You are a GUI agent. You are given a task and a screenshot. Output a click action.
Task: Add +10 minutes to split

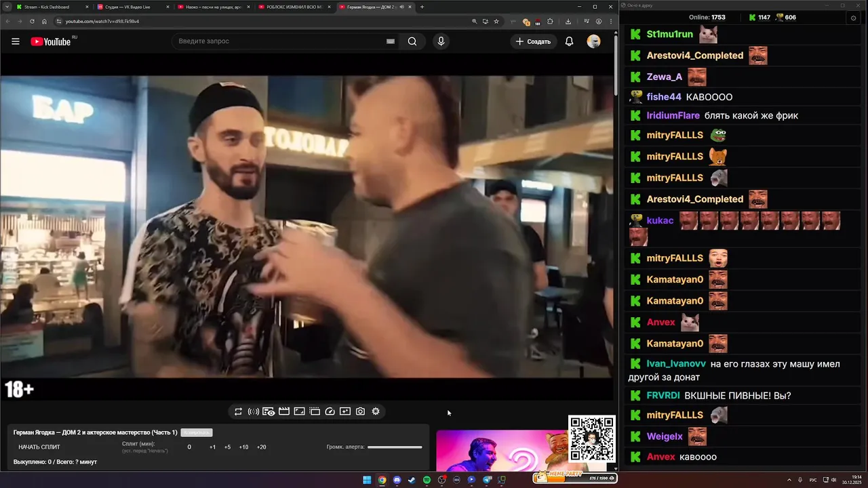coord(243,447)
